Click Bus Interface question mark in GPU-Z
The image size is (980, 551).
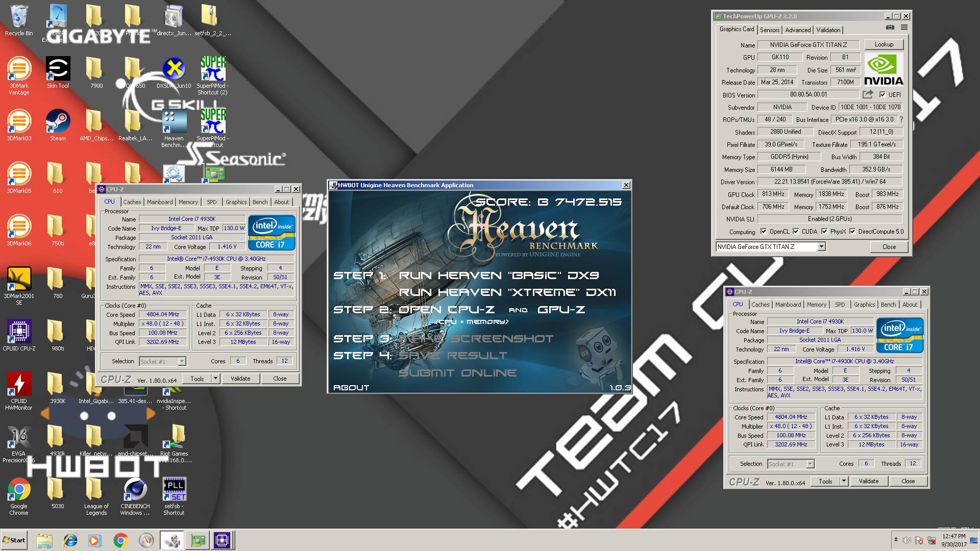901,119
